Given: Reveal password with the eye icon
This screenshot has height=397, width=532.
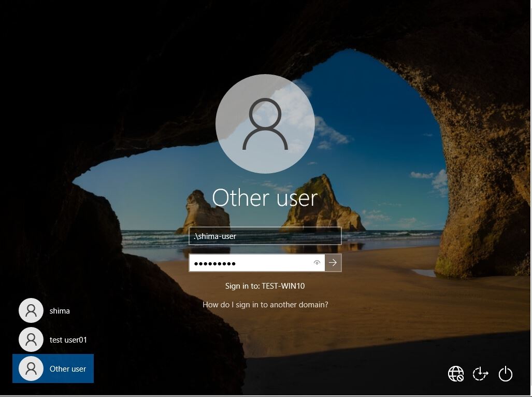Looking at the screenshot, I should pos(317,263).
